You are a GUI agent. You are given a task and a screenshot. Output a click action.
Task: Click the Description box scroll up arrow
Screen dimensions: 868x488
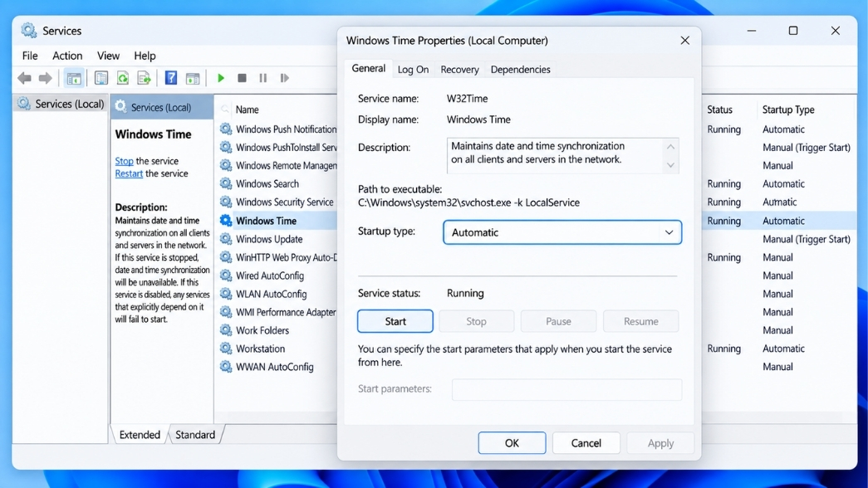[670, 147]
